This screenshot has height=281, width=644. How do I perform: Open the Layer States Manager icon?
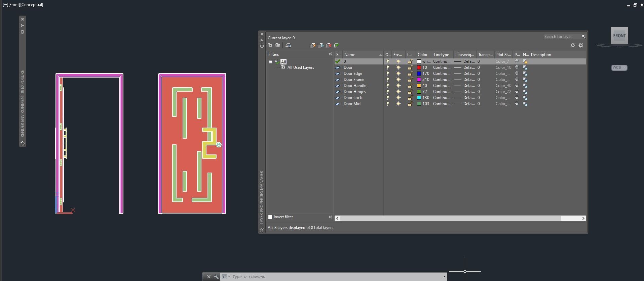click(x=288, y=45)
